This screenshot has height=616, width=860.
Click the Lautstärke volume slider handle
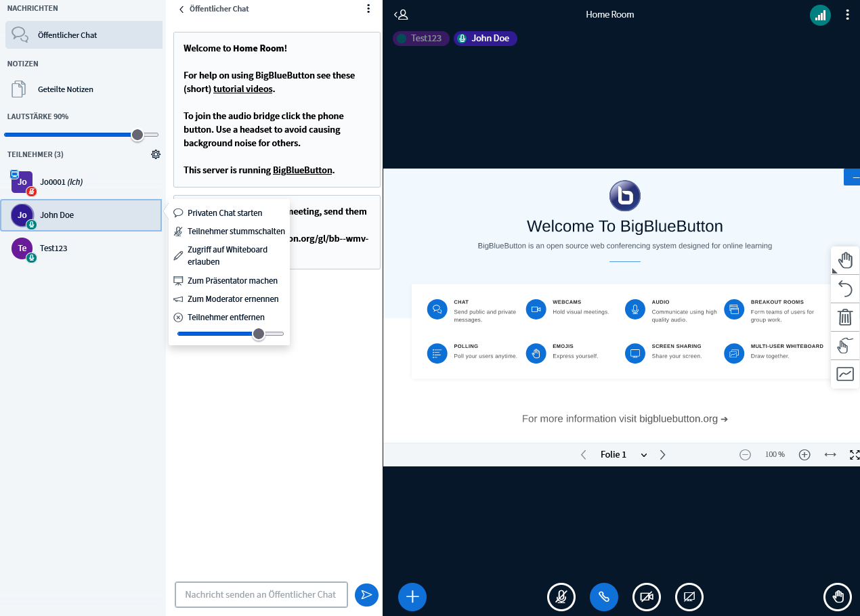(x=137, y=135)
